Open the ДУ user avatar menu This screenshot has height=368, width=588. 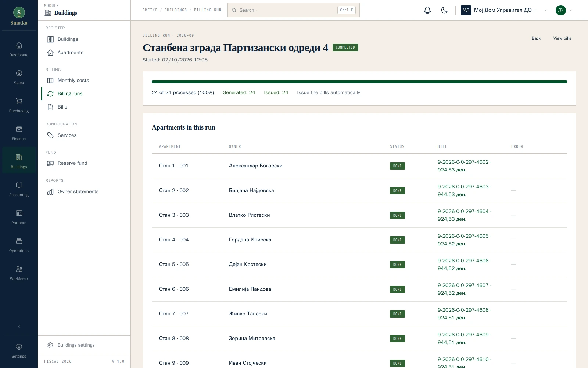click(564, 10)
